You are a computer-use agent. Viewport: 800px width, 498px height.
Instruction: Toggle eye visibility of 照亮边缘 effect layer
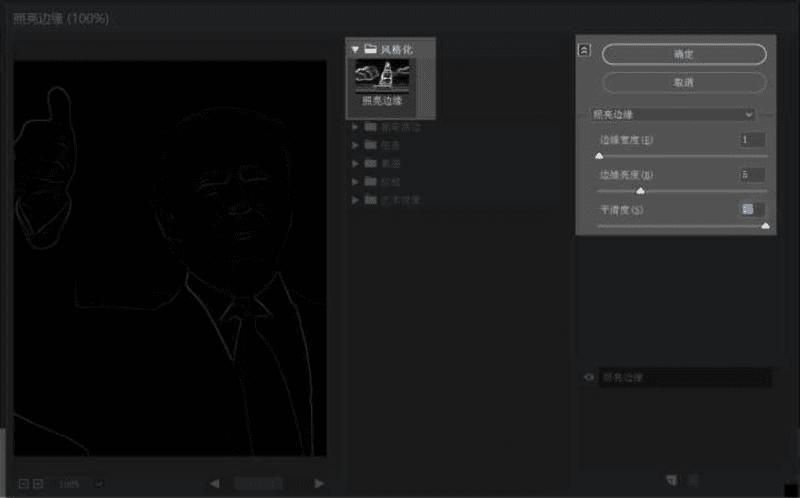point(589,378)
